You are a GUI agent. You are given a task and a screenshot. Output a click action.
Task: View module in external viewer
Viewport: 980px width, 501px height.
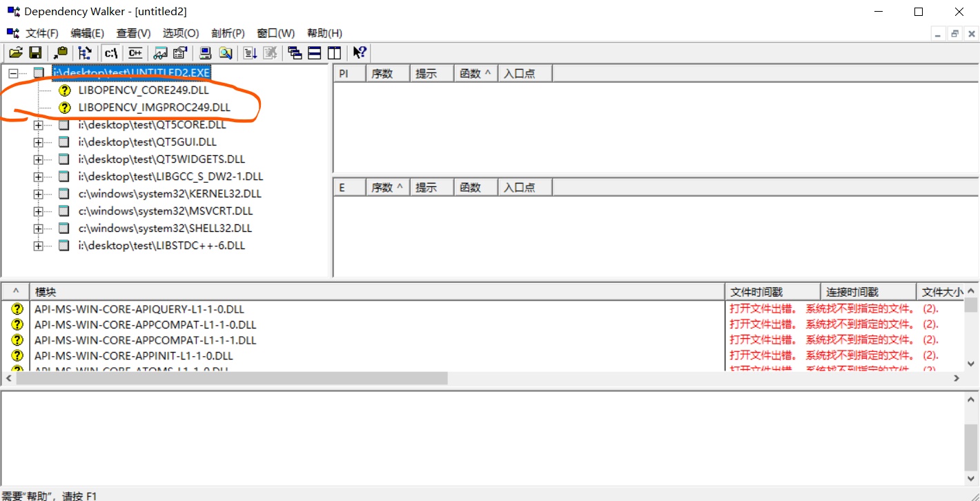(160, 52)
